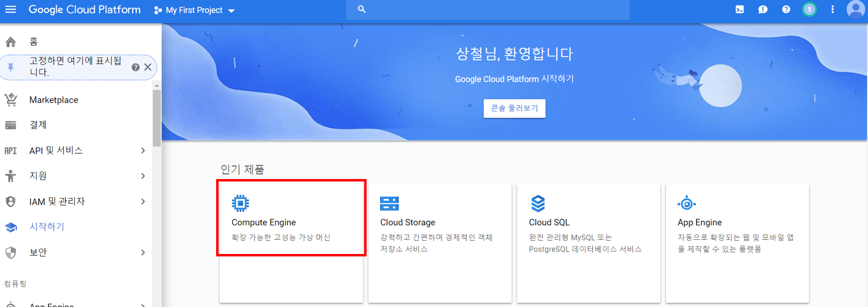Image resolution: width=868 pixels, height=307 pixels.
Task: Expand the API 및 서비스 submenu arrow
Action: click(143, 150)
